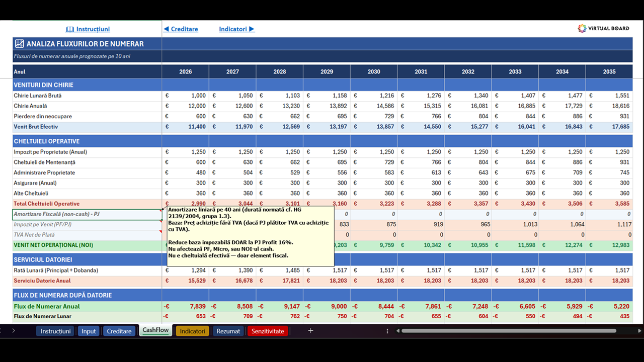
Task: Open the sheet tab options dots
Action: click(387, 331)
